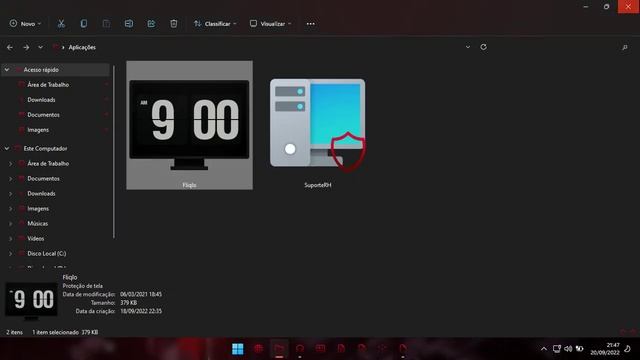
Task: Expand Disco Local (C:) node
Action: [x=11, y=253]
